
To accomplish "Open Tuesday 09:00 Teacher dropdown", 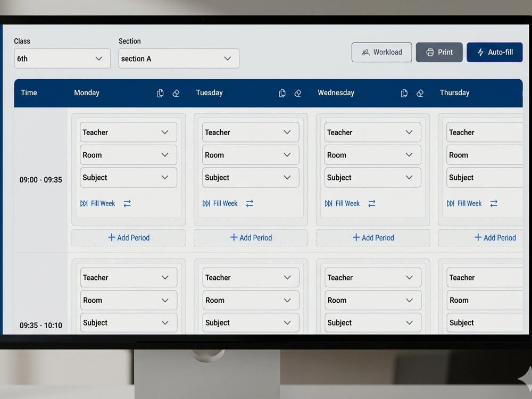I will [x=251, y=132].
